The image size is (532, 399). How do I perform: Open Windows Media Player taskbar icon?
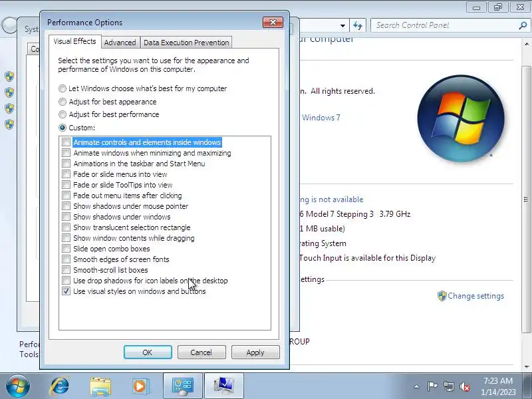coord(140,386)
